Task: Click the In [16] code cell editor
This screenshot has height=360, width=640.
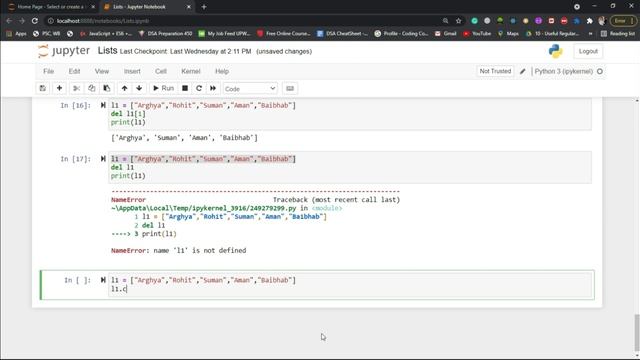Action: [x=350, y=114]
